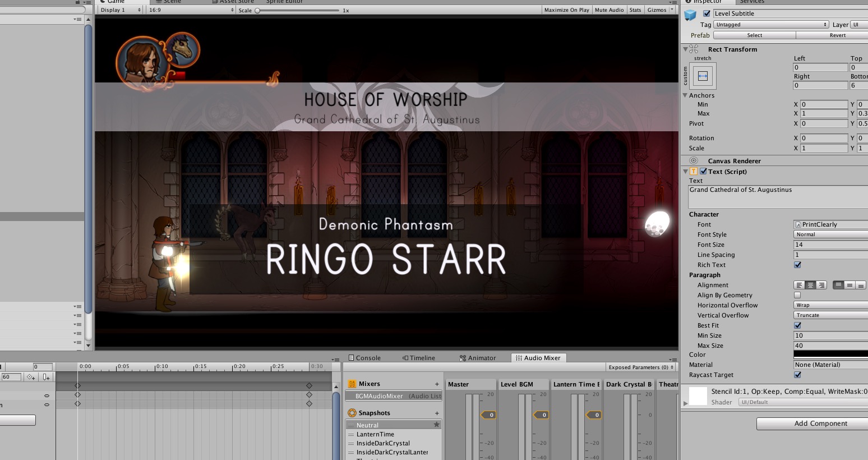Image resolution: width=868 pixels, height=460 pixels.
Task: Open the Display 1 dropdown
Action: click(x=121, y=10)
